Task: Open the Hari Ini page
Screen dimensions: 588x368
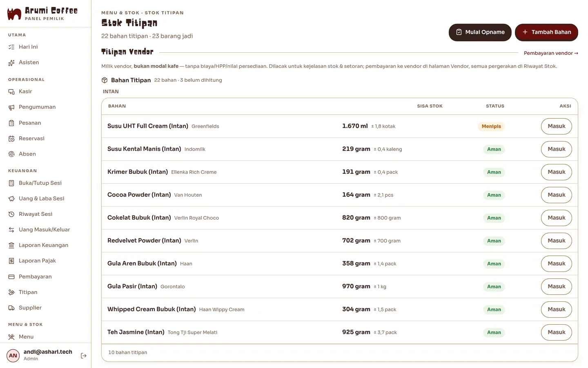Action: [x=45, y=47]
